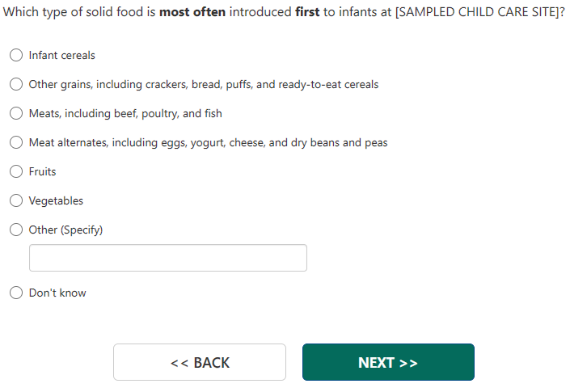Screen dimensions: 570x392
Task: Pick the Meat alternates radio circle
Action: 16,143
